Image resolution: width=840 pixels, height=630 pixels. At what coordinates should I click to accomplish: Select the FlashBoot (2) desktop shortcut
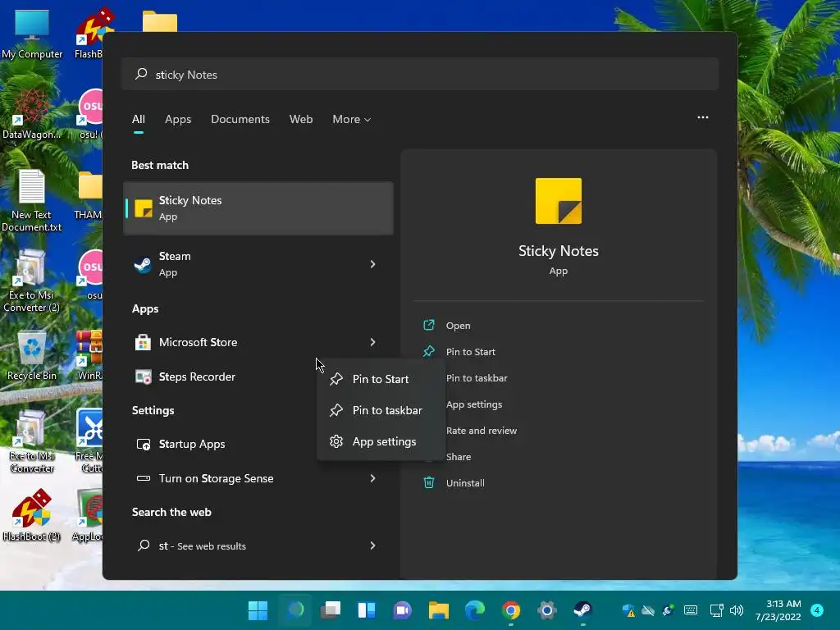(x=32, y=515)
